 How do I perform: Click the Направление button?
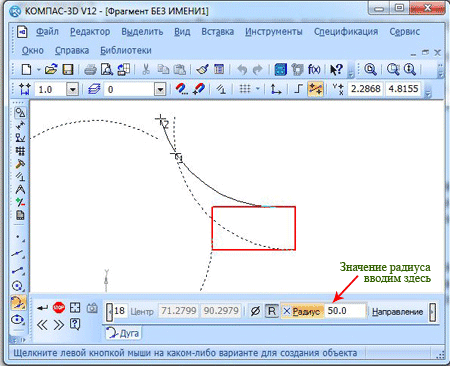pos(397,312)
